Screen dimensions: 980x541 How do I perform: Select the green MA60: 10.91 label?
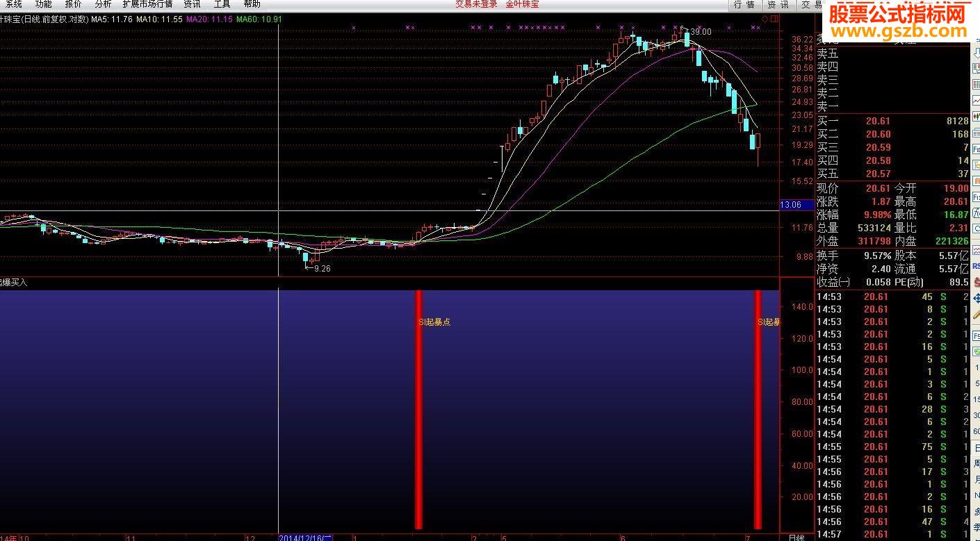pyautogui.click(x=259, y=19)
